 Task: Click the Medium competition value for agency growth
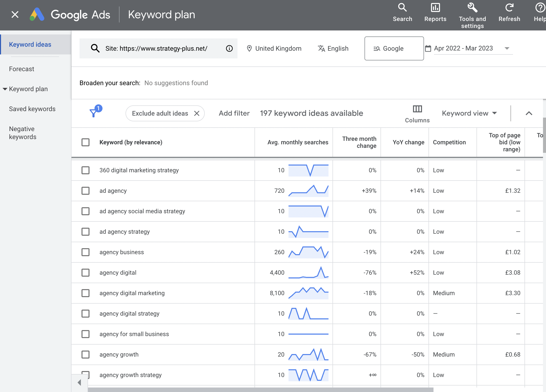444,355
